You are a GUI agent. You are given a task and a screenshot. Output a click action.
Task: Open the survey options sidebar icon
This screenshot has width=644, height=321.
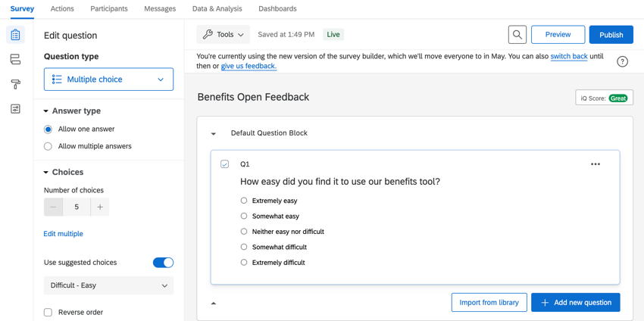[15, 109]
